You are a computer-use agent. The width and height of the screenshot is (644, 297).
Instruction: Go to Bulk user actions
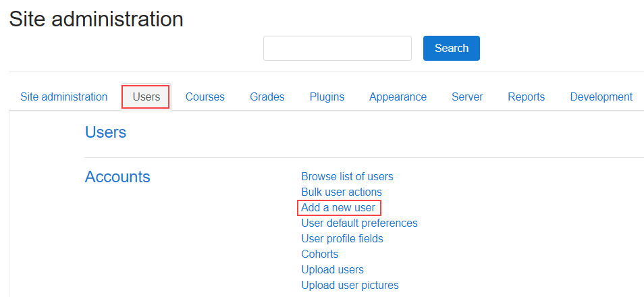[x=342, y=192]
